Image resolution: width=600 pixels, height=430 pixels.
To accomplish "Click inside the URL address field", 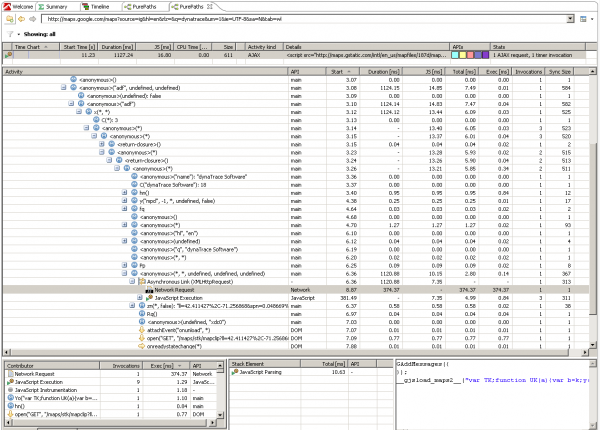I will click(x=300, y=19).
